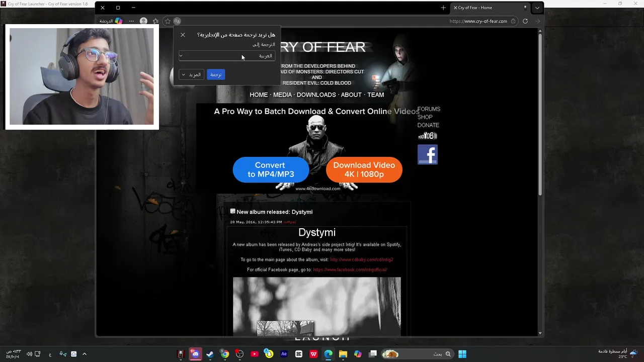Click the site info lock icon
Viewport: 644px width, 362px height.
(513, 21)
